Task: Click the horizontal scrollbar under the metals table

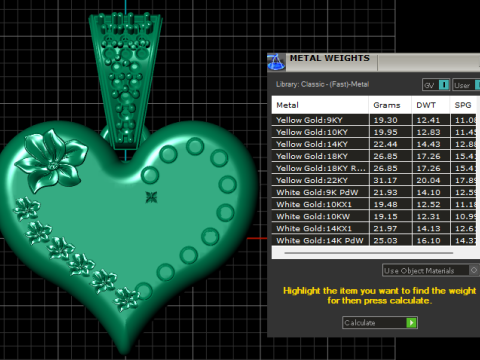Action: (x=369, y=253)
